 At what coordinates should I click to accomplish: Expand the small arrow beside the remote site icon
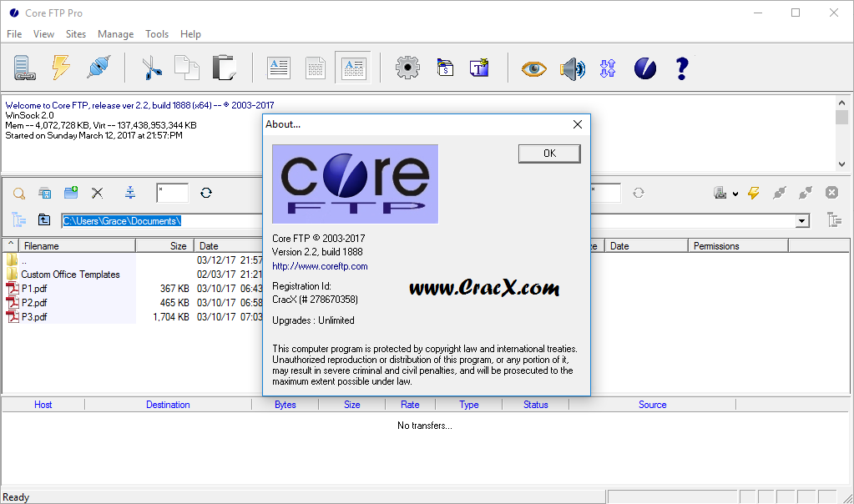pos(735,194)
